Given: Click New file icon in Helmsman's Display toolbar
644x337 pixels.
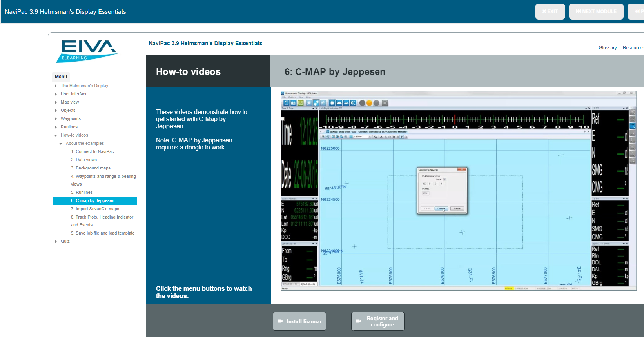Looking at the screenshot, I should (x=287, y=103).
